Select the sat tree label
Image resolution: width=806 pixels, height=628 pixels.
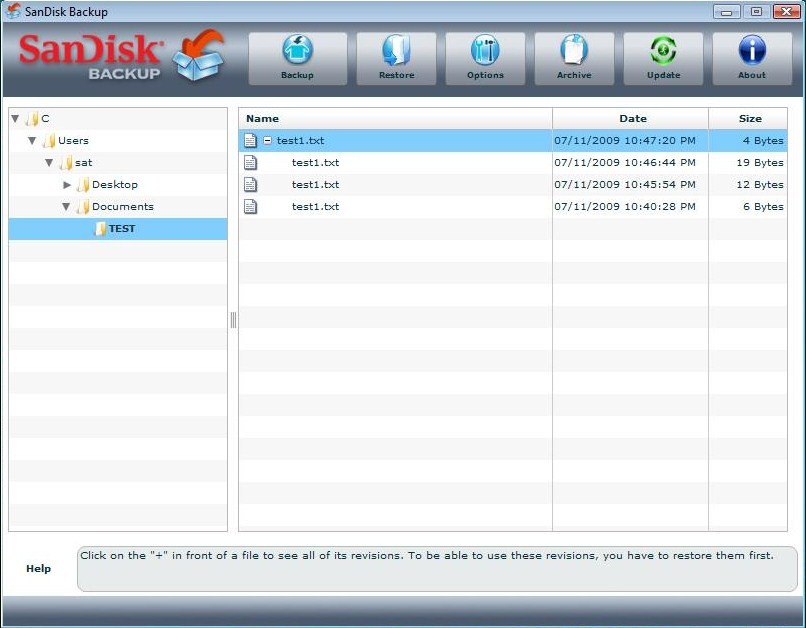point(84,163)
